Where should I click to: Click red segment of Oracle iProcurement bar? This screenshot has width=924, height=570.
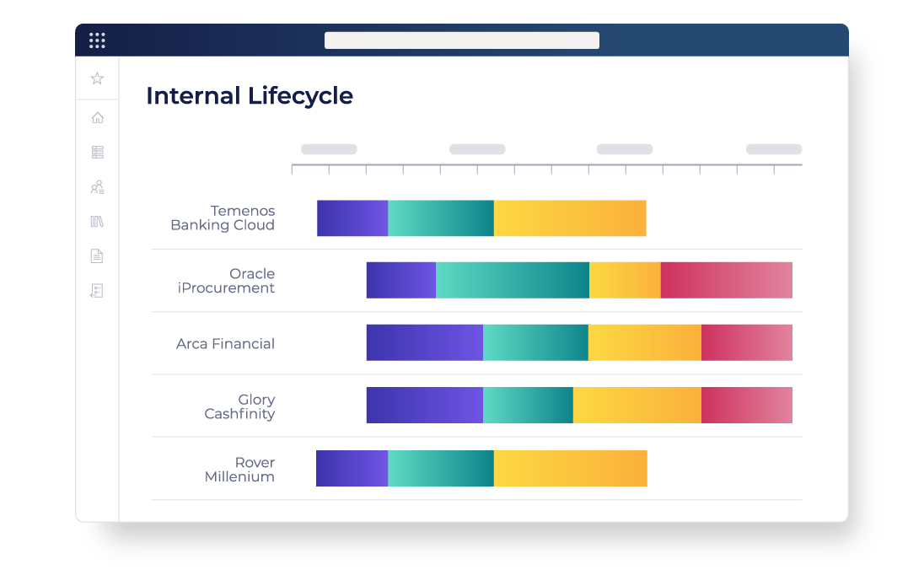click(727, 280)
